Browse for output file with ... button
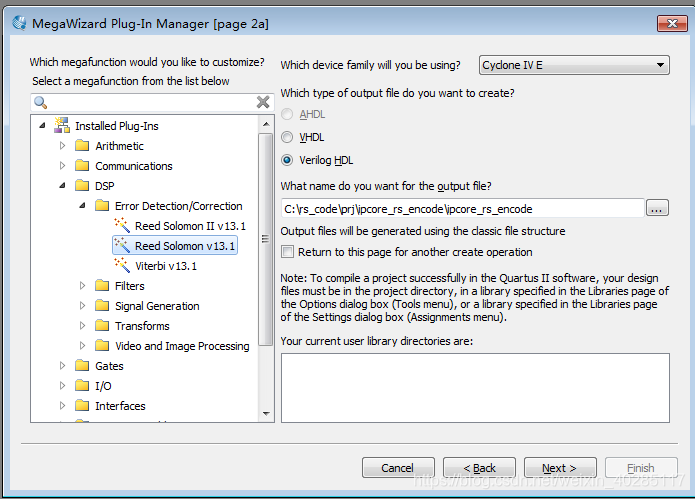Viewport: 695px width, 499px height. 657,208
